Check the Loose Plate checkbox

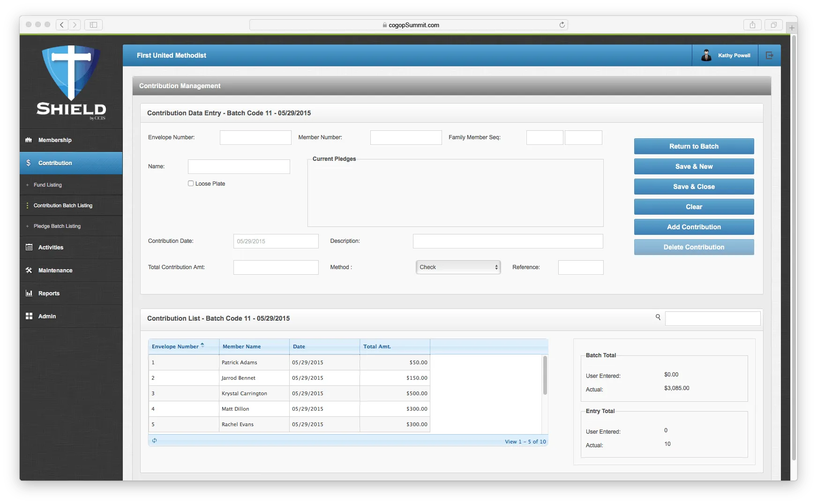191,183
